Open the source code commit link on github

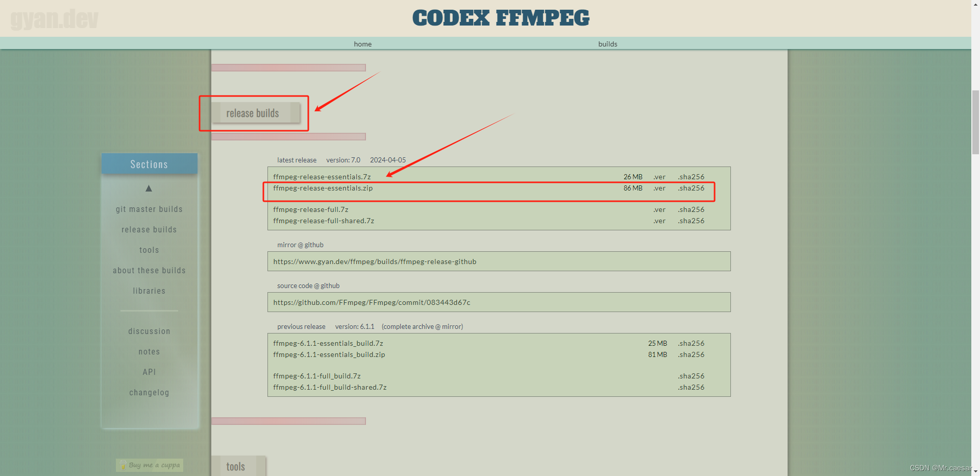tap(371, 302)
